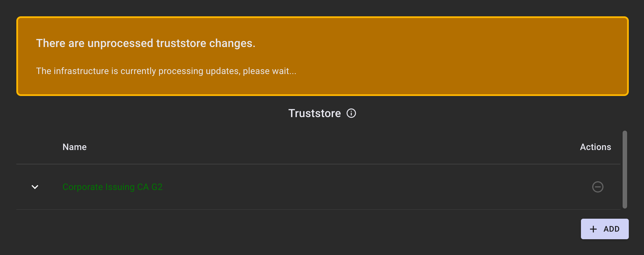644x255 pixels.
Task: Click the truststore table vertical scrollbar
Action: click(x=625, y=169)
